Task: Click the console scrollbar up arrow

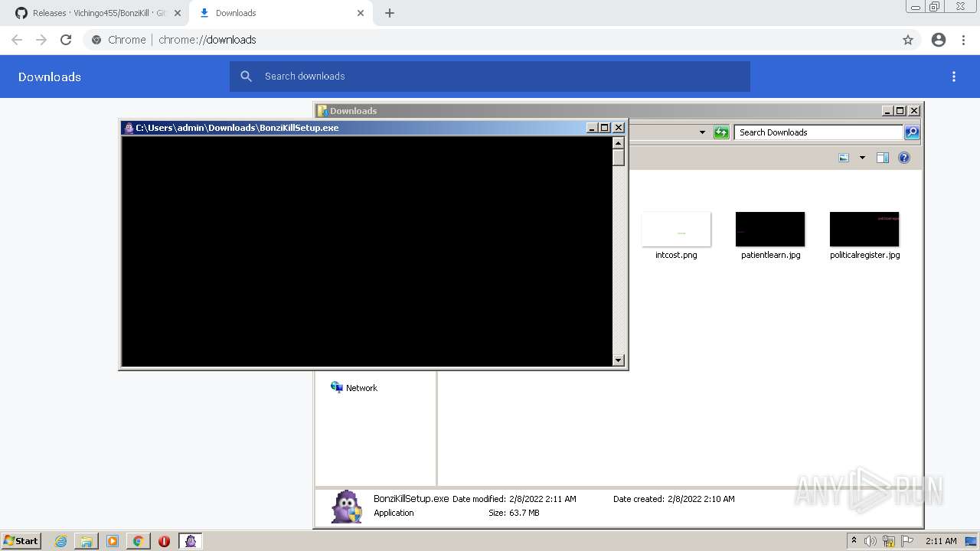Action: tap(619, 143)
